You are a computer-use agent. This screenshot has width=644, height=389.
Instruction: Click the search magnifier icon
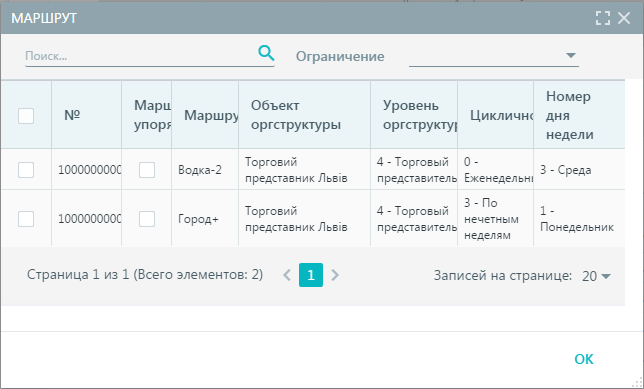click(266, 53)
